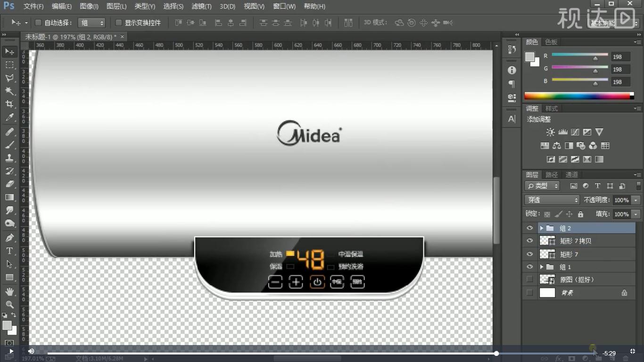This screenshot has height=362, width=644.
Task: Switch to the 路径 tab
Action: coord(552,175)
